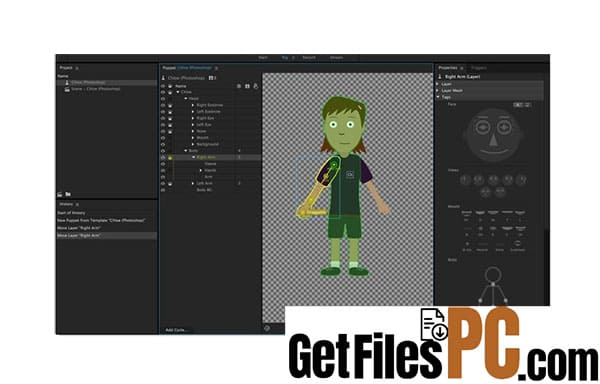This screenshot has width=600, height=384.
Task: Click the Add Cycle button
Action: tap(177, 330)
